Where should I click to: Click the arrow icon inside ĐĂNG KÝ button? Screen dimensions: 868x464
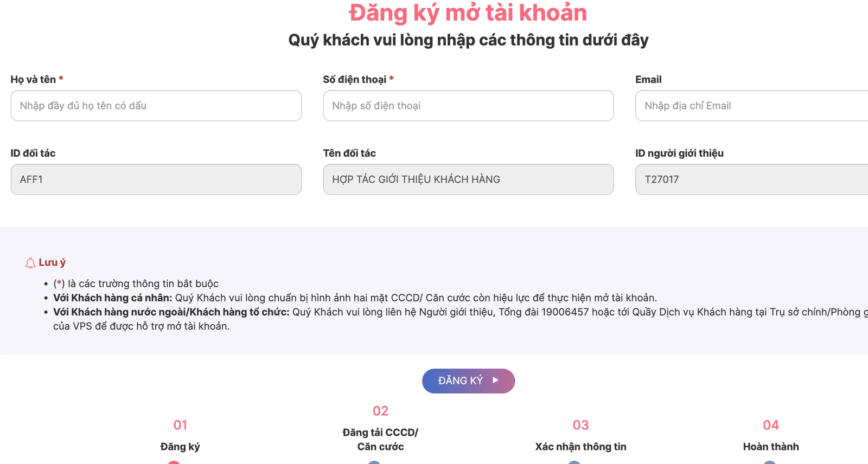point(495,381)
